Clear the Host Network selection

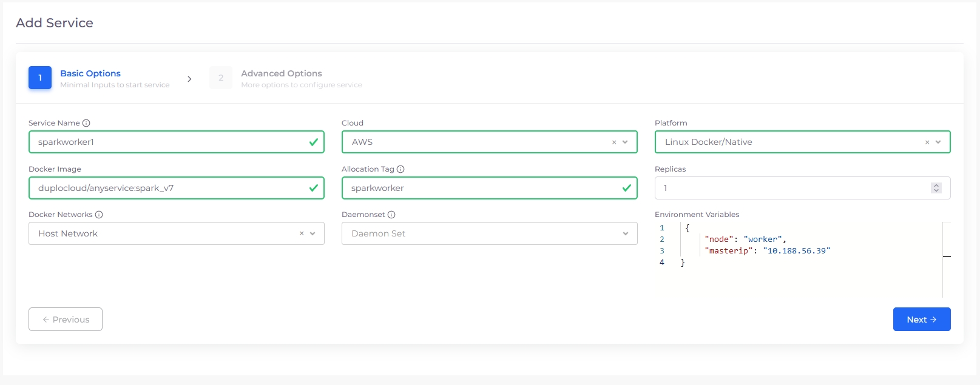(302, 233)
